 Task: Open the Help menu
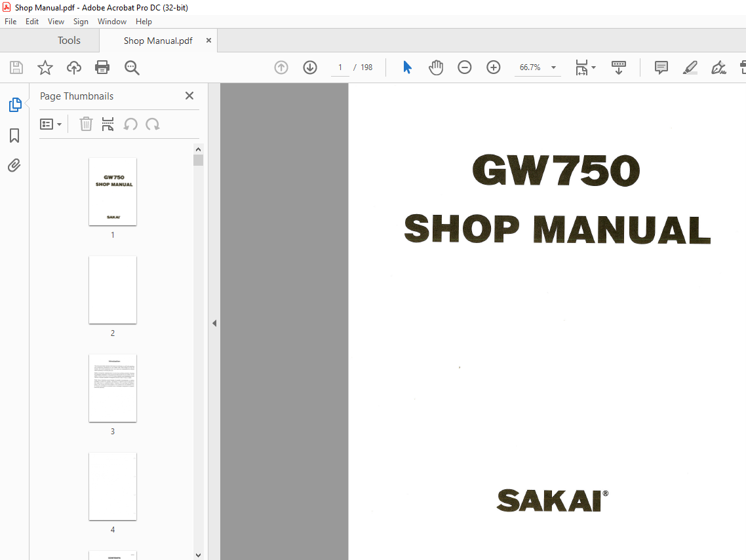click(144, 22)
